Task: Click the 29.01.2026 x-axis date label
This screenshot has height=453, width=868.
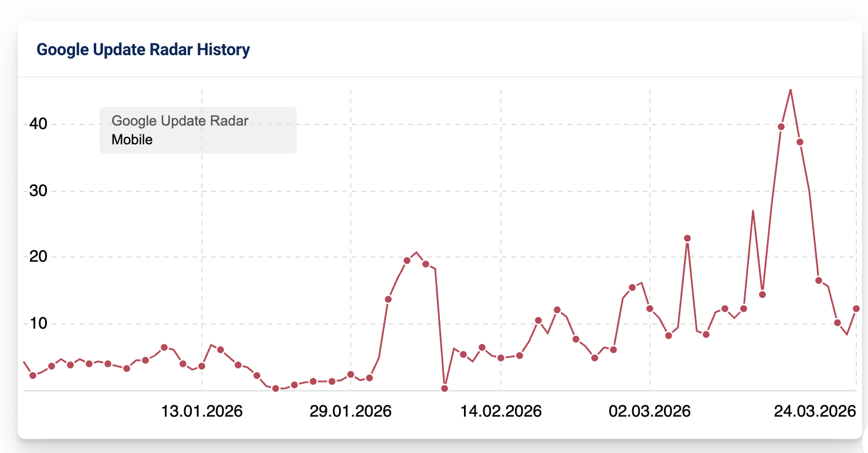Action: point(350,411)
